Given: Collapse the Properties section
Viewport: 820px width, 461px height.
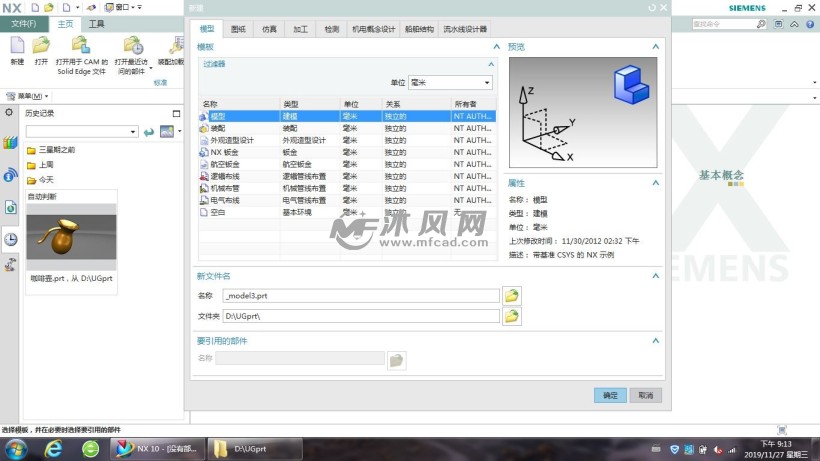Looking at the screenshot, I should (656, 183).
